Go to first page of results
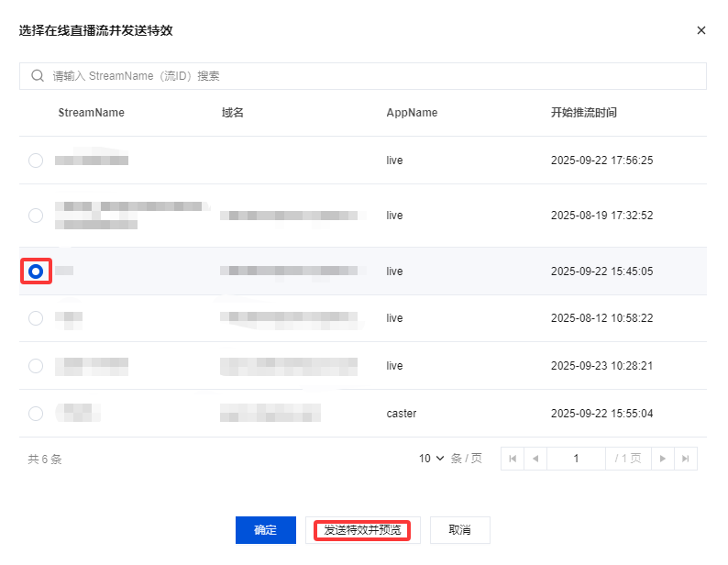This screenshot has height=565, width=728. 513,459
